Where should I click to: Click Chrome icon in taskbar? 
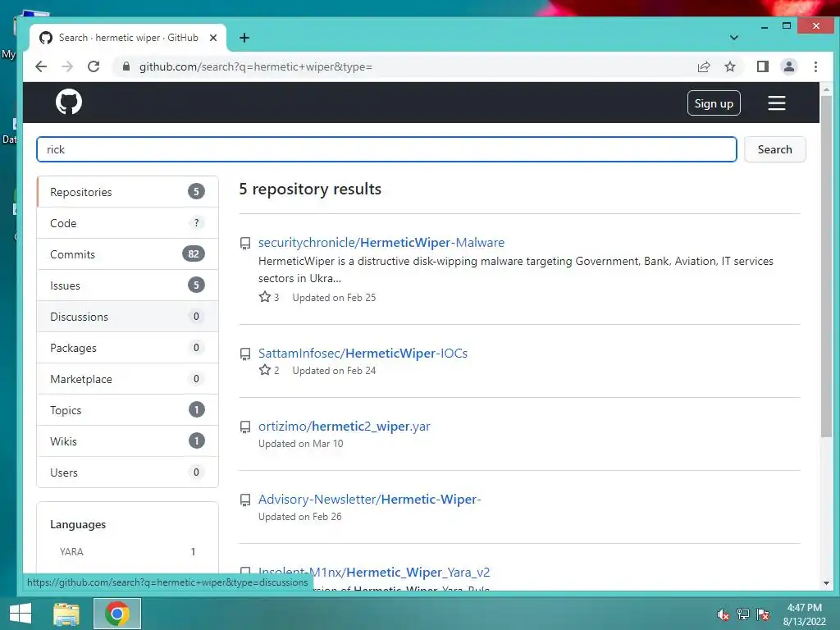(116, 614)
